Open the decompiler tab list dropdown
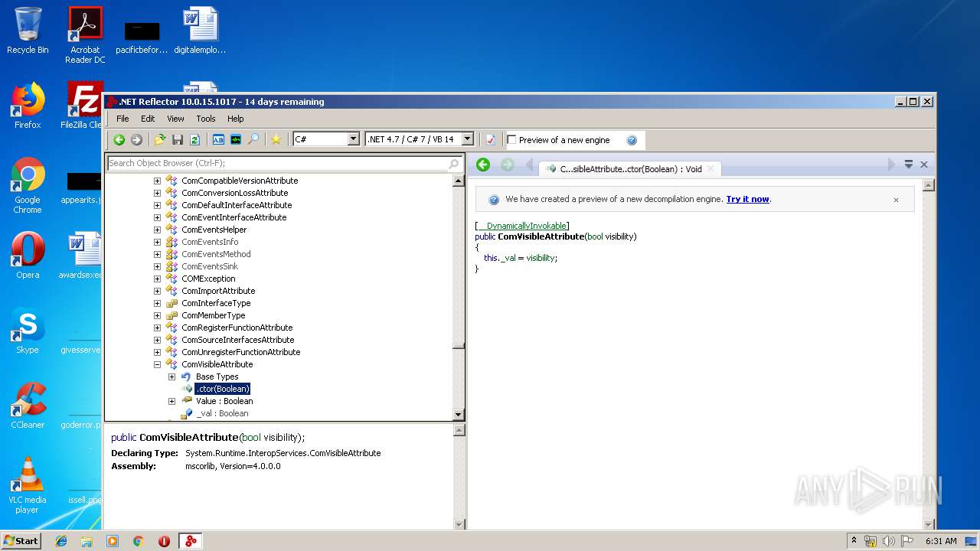The width and height of the screenshot is (980, 551). point(909,165)
